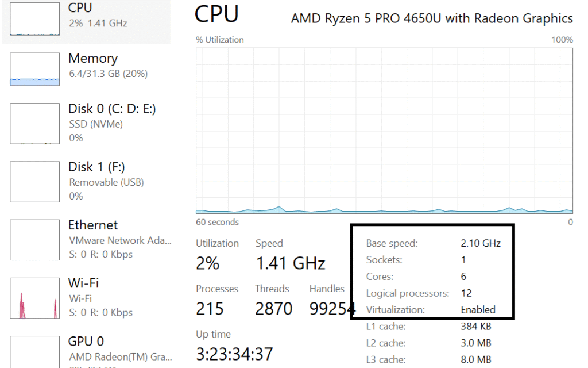
Task: Click the Virtualization Enabled value
Action: [x=478, y=310]
